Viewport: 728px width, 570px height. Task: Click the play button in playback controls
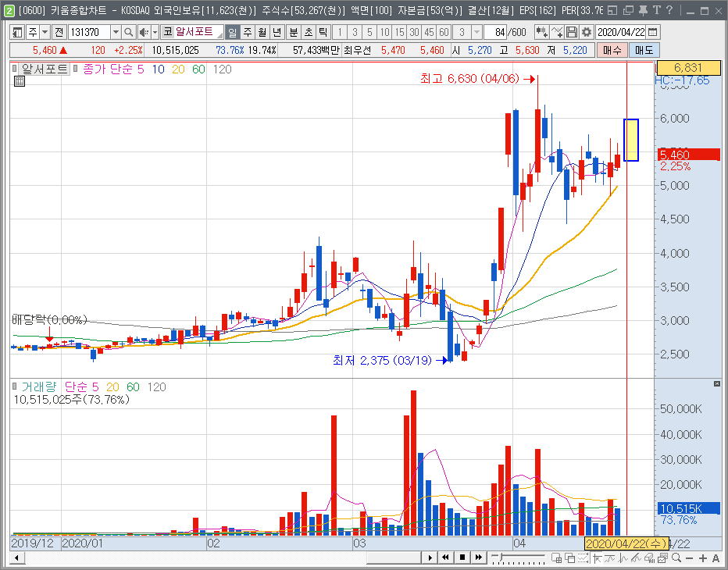tap(430, 558)
